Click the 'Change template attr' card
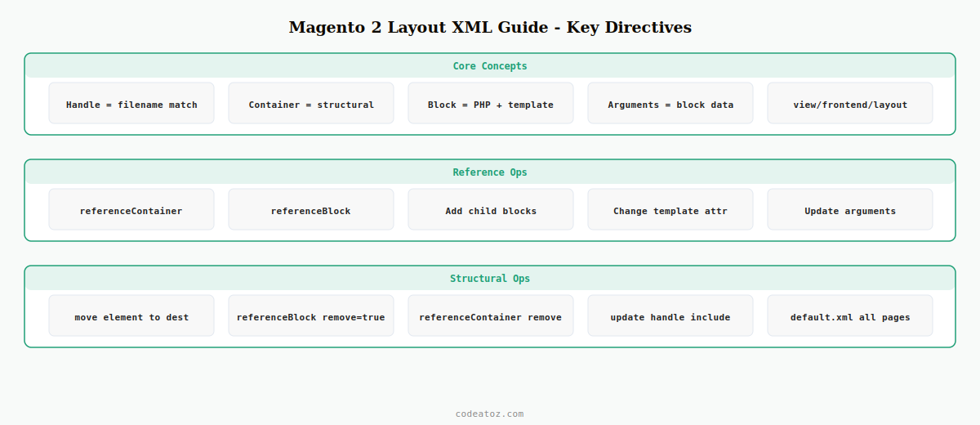This screenshot has width=980, height=425. (x=670, y=209)
